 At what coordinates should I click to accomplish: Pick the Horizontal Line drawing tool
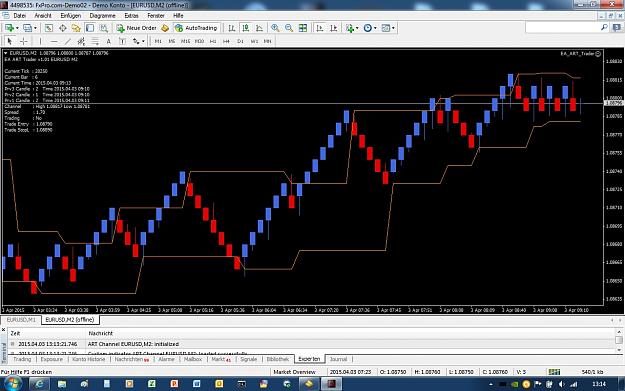[x=54, y=41]
